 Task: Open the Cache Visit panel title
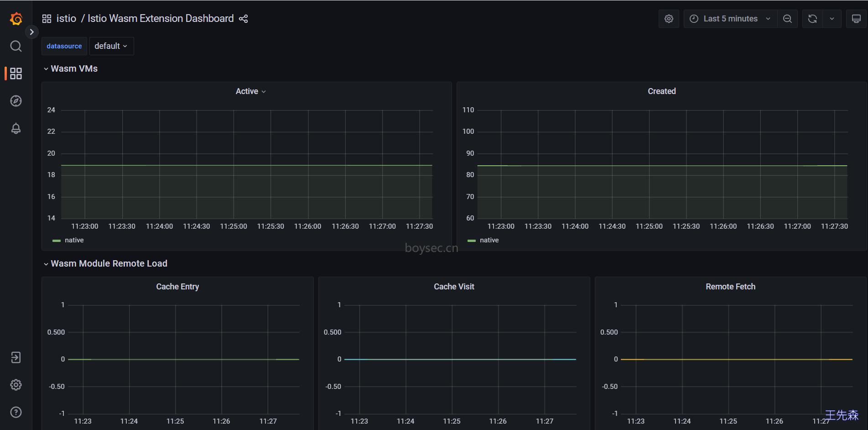point(454,287)
